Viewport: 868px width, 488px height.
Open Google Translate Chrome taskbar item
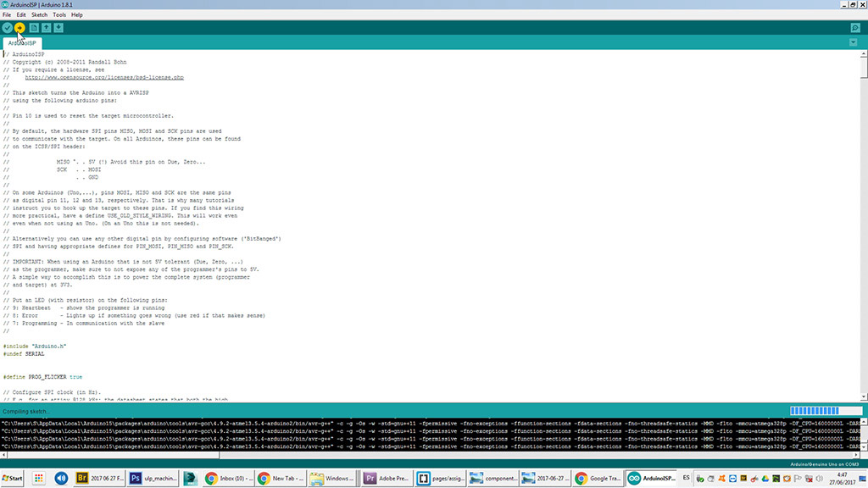(x=598, y=478)
